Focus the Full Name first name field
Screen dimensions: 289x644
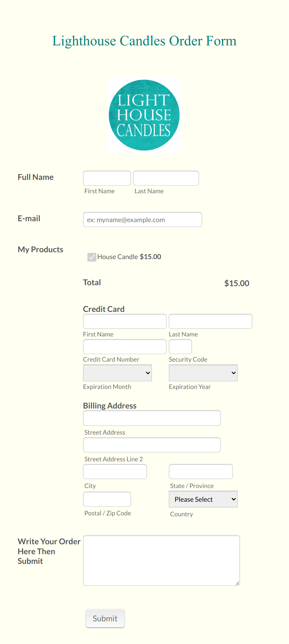pyautogui.click(x=107, y=178)
